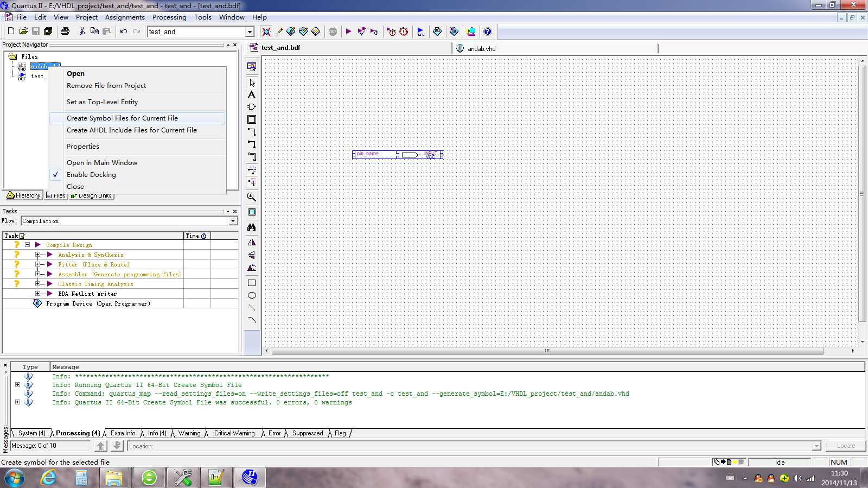Click the Print icon in the toolbar
Screen dimensions: 868x488
pos(65,31)
